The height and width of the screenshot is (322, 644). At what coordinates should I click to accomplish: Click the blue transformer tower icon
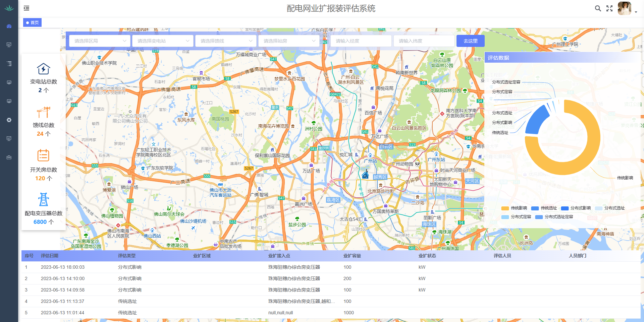point(44,199)
